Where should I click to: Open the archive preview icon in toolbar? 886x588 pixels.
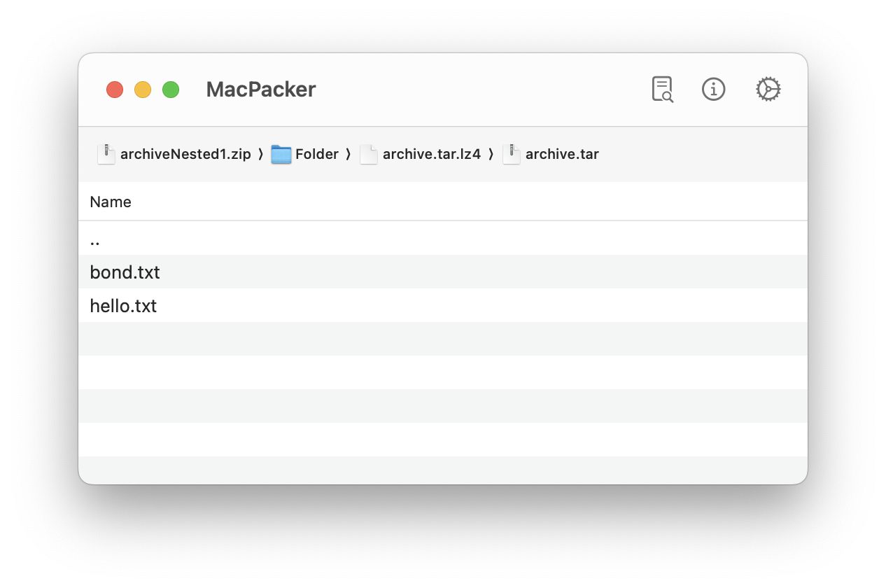661,90
